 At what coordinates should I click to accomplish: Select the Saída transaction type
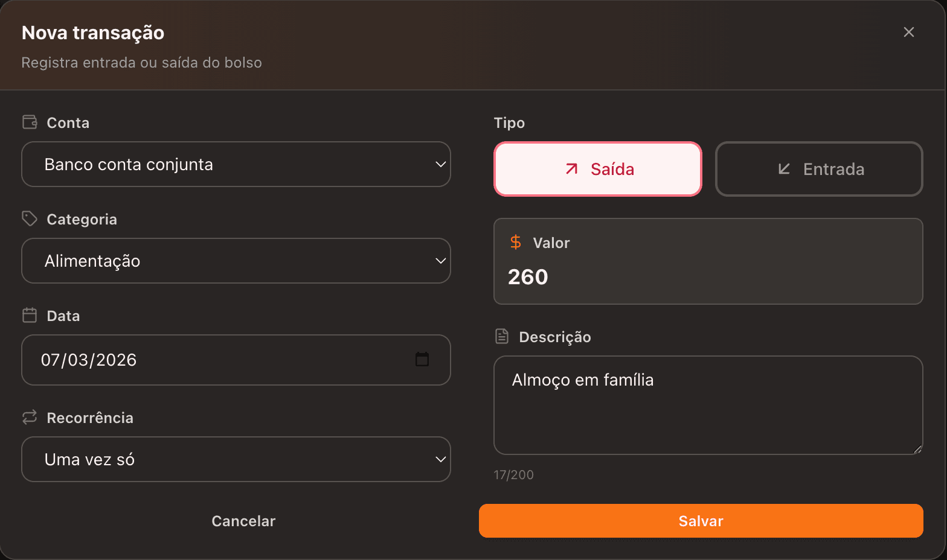click(598, 169)
